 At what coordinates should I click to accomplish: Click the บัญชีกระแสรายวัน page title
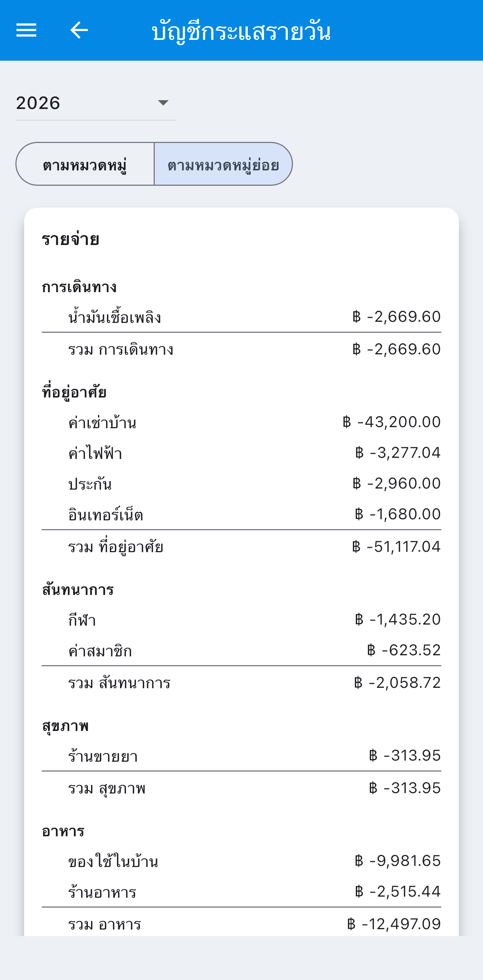(x=241, y=31)
